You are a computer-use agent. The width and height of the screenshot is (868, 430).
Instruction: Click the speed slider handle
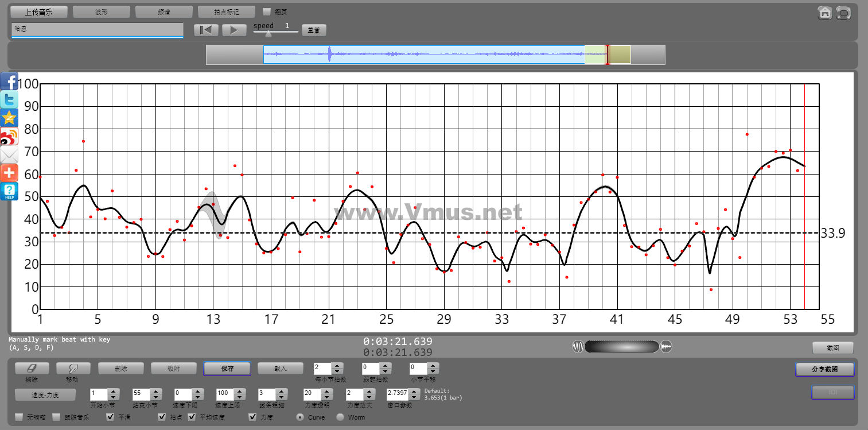[268, 34]
